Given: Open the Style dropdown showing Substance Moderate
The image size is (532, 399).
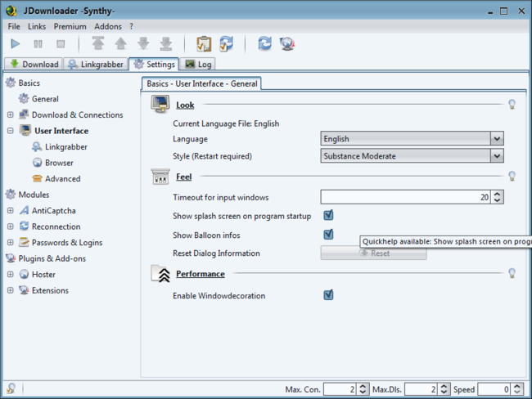Looking at the screenshot, I should (x=412, y=156).
